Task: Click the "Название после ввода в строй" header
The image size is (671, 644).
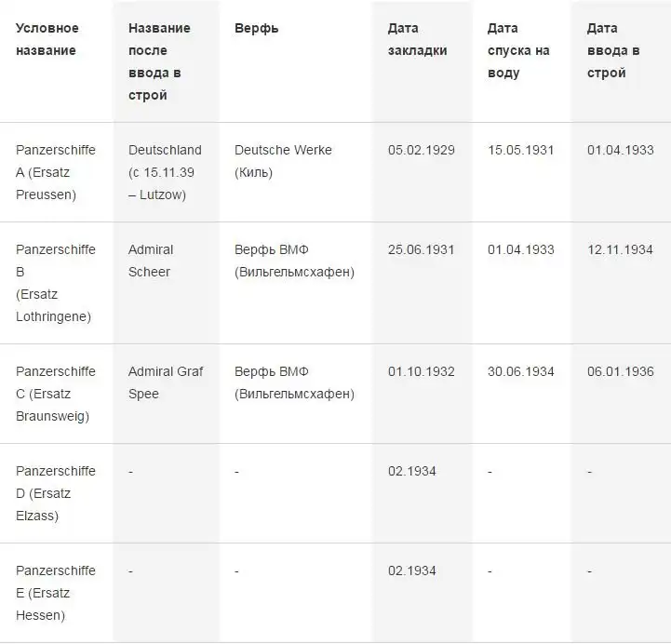Action: (159, 61)
